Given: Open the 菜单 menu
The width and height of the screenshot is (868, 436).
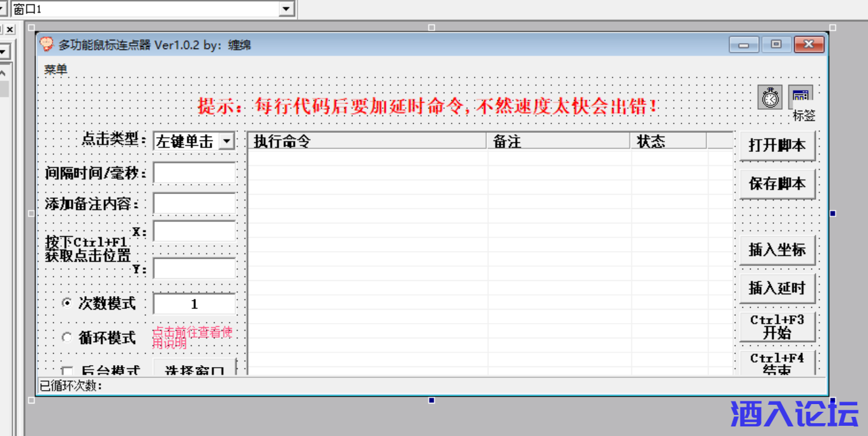Looking at the screenshot, I should tap(56, 70).
